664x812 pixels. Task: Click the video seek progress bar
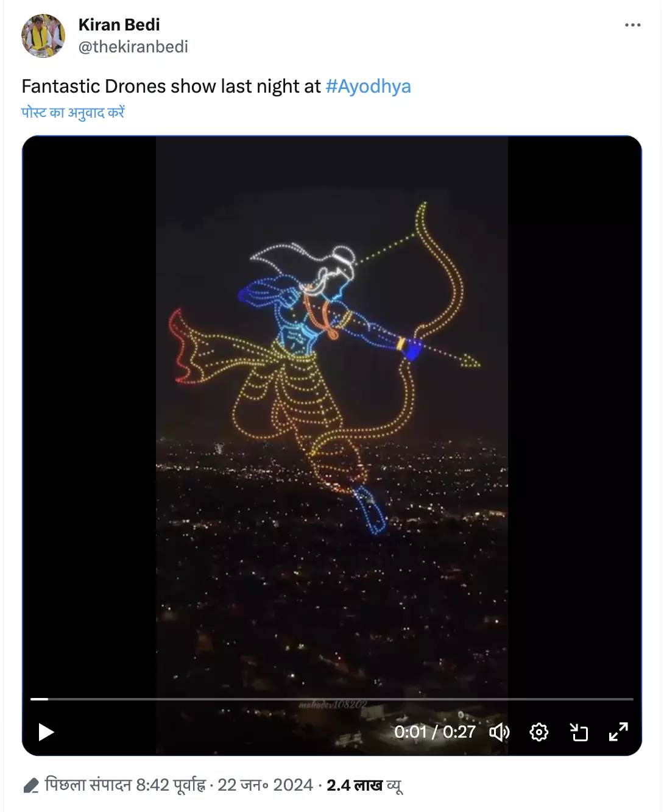(x=332, y=699)
